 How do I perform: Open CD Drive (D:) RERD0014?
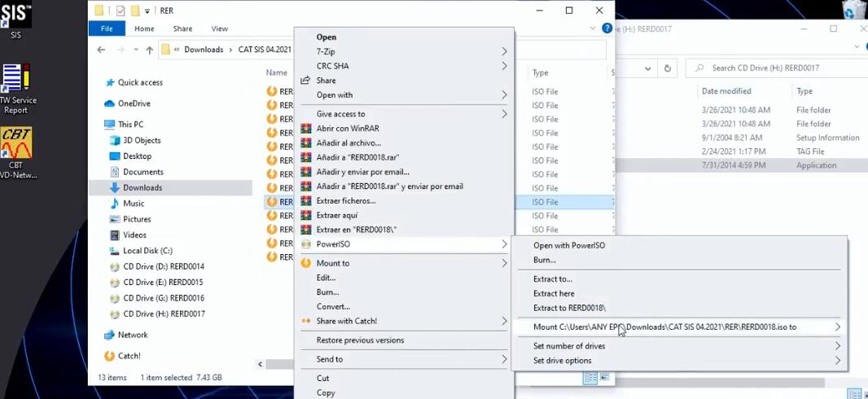click(163, 266)
